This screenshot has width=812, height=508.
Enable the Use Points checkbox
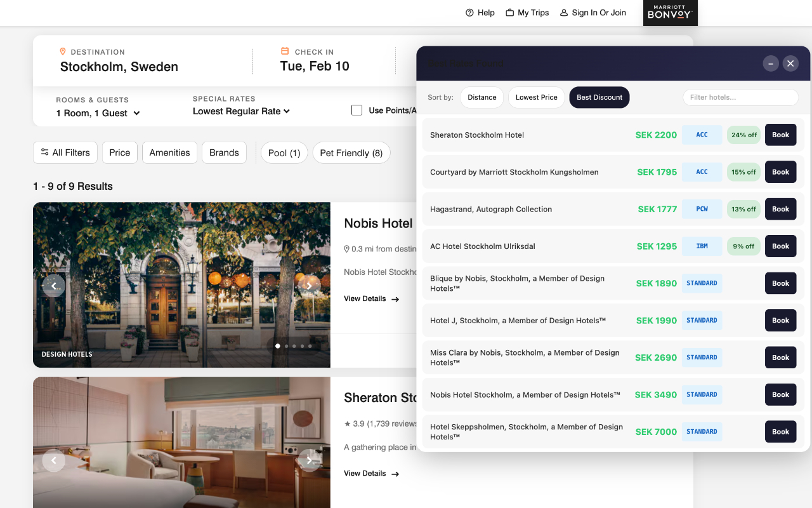point(357,110)
